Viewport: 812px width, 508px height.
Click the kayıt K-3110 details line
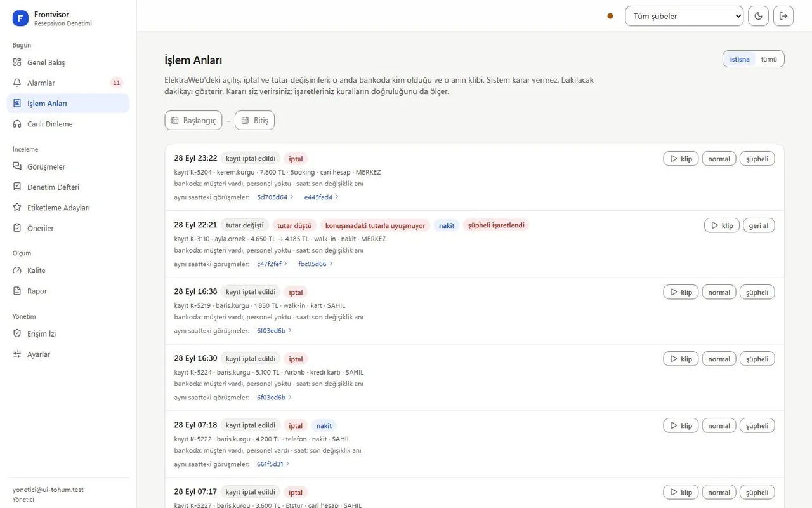[x=280, y=239]
